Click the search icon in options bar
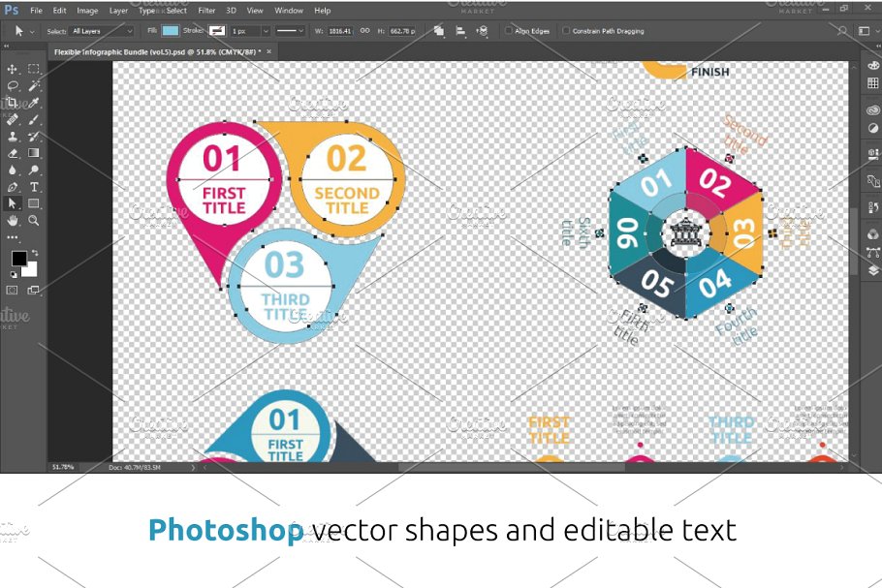 [841, 31]
